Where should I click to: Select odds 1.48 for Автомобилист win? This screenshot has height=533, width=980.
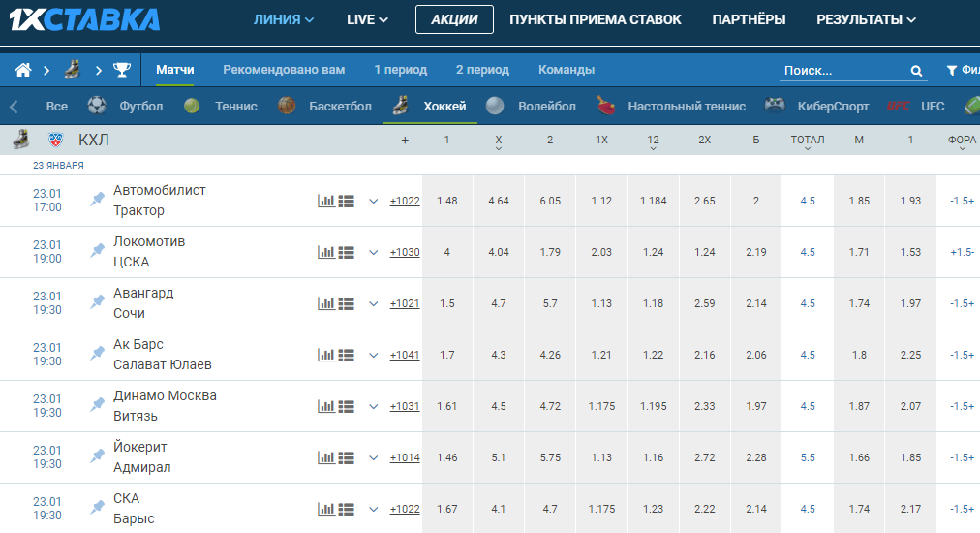tap(446, 201)
